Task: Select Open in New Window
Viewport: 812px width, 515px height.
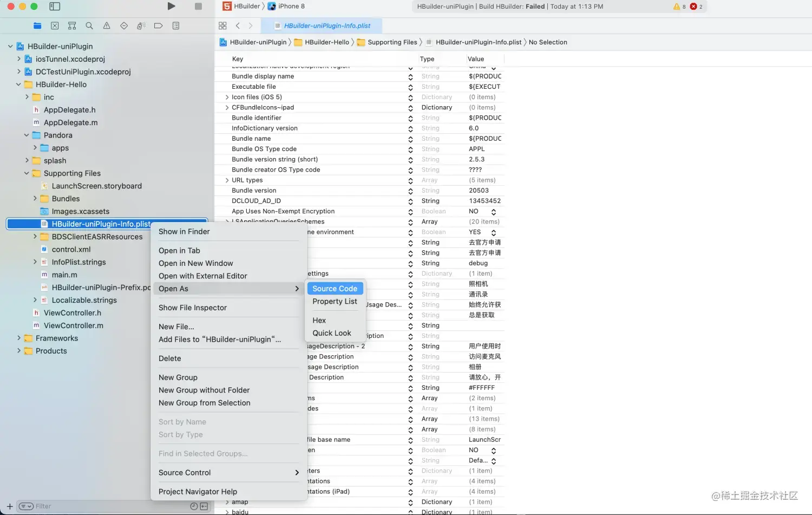Action: (228, 263)
